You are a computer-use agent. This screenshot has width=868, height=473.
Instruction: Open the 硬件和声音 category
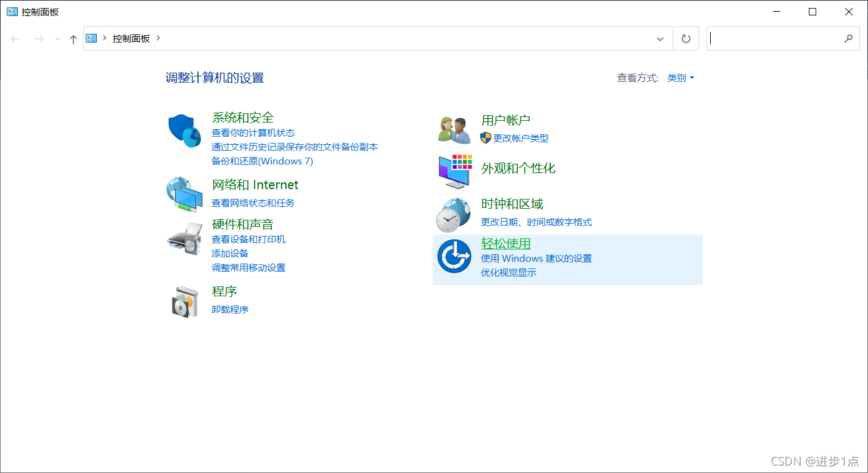click(243, 224)
